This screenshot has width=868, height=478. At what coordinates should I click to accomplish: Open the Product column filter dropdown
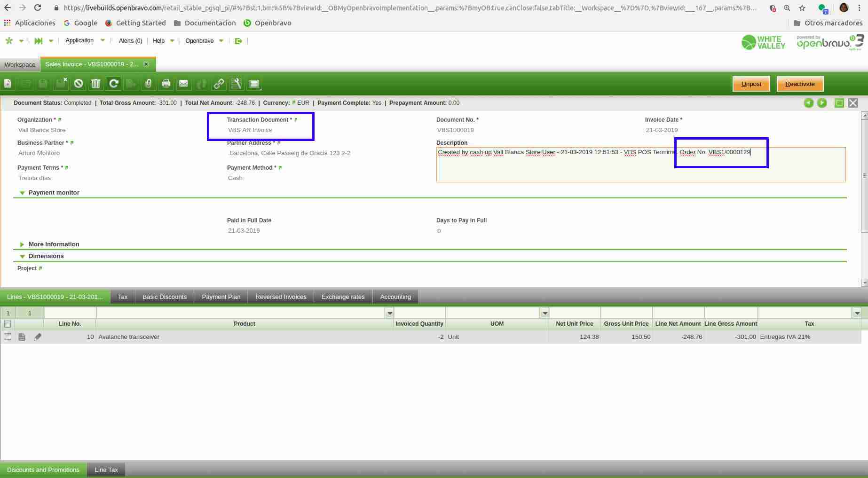pos(389,313)
